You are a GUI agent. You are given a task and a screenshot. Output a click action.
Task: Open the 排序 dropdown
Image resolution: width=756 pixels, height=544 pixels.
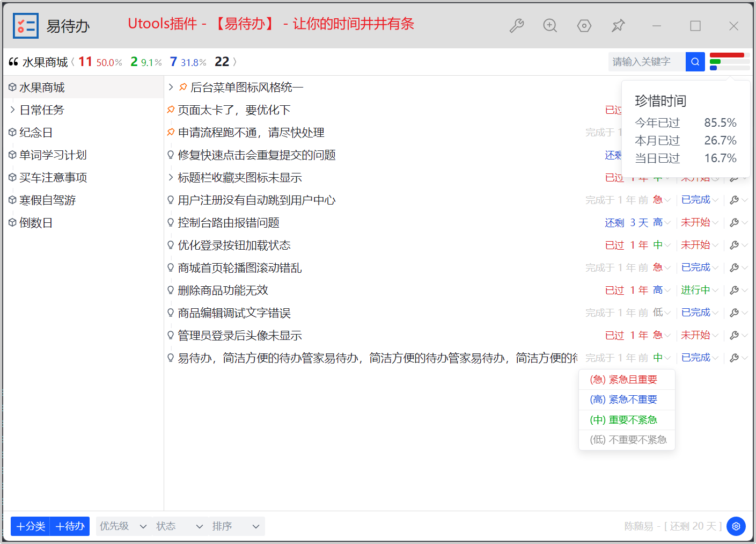237,526
